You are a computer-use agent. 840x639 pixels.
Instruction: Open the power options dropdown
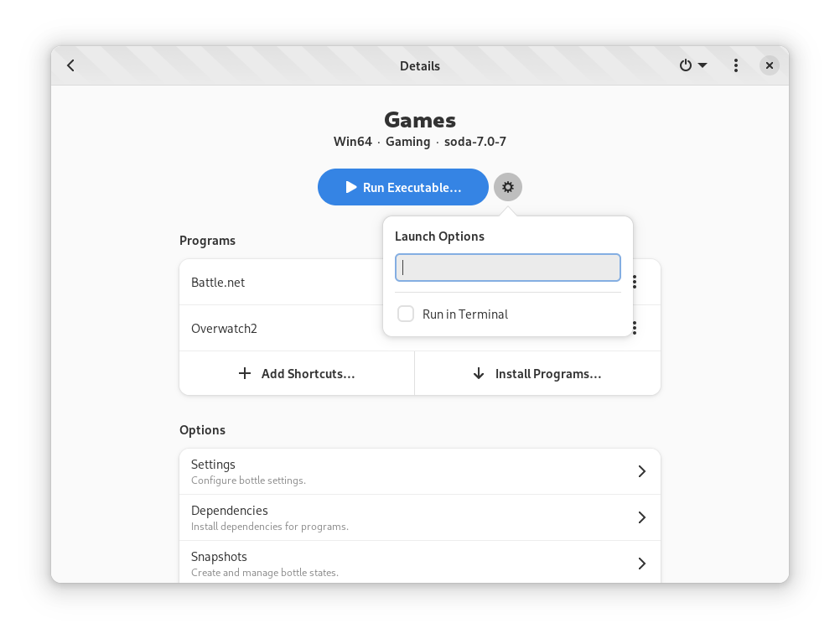[x=692, y=65]
